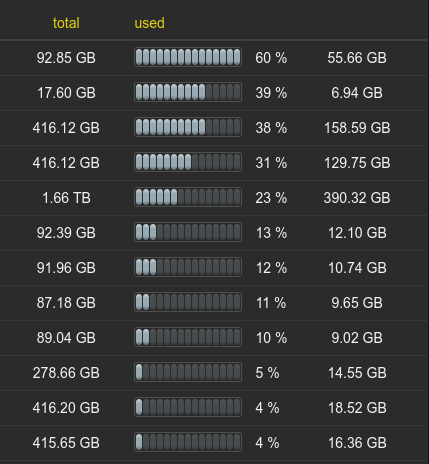Click the 11 % usage bar
This screenshot has height=464, width=429.
[x=188, y=302]
